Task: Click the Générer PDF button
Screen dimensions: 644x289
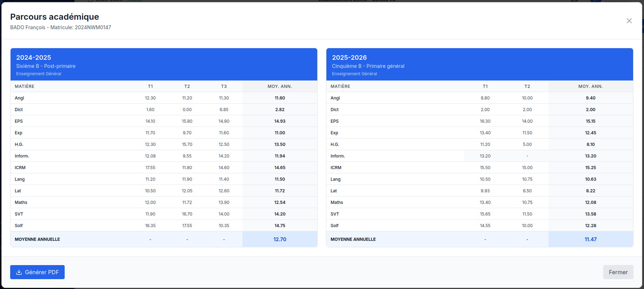Action: pos(37,272)
